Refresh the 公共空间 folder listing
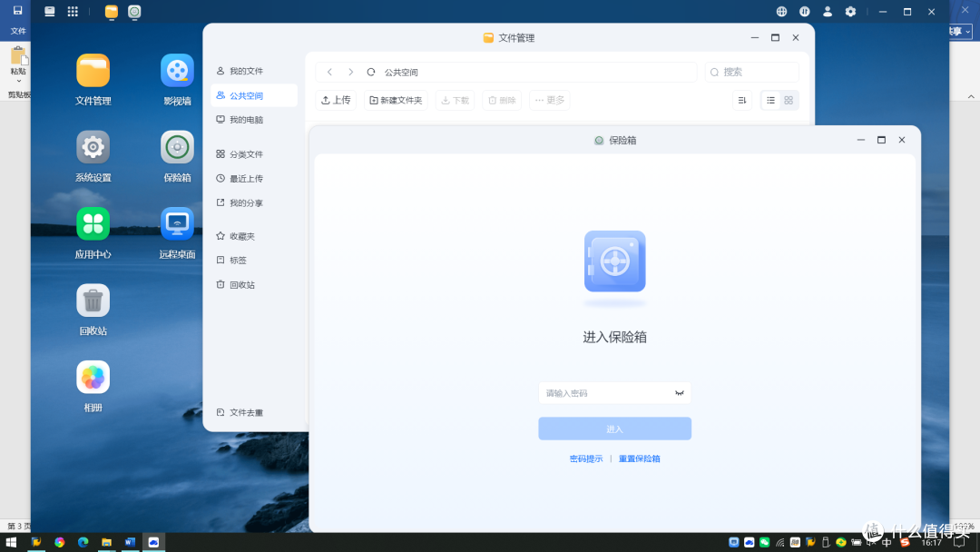980x552 pixels. (x=370, y=72)
